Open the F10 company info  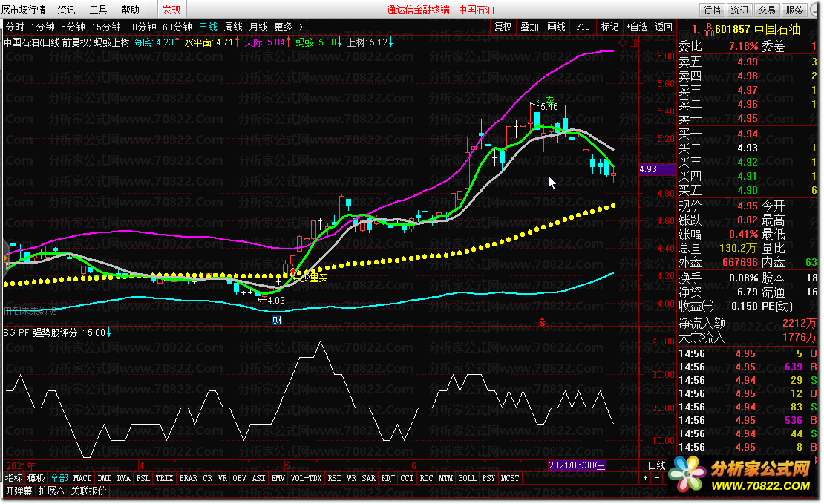(583, 27)
